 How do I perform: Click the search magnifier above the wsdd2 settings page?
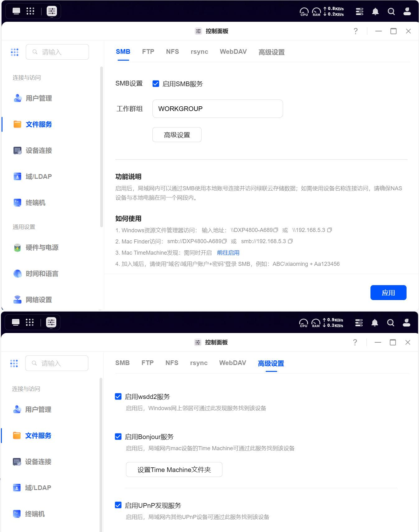coord(391,323)
